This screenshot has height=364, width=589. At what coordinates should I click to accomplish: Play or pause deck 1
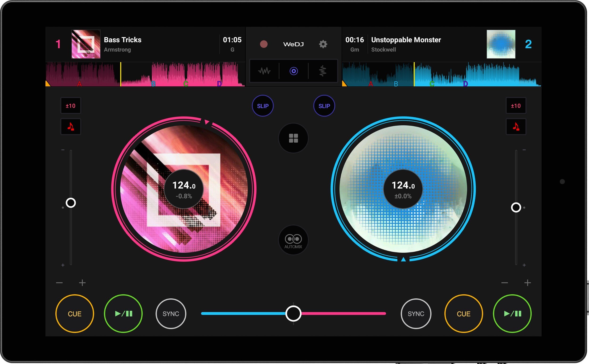coord(123,314)
